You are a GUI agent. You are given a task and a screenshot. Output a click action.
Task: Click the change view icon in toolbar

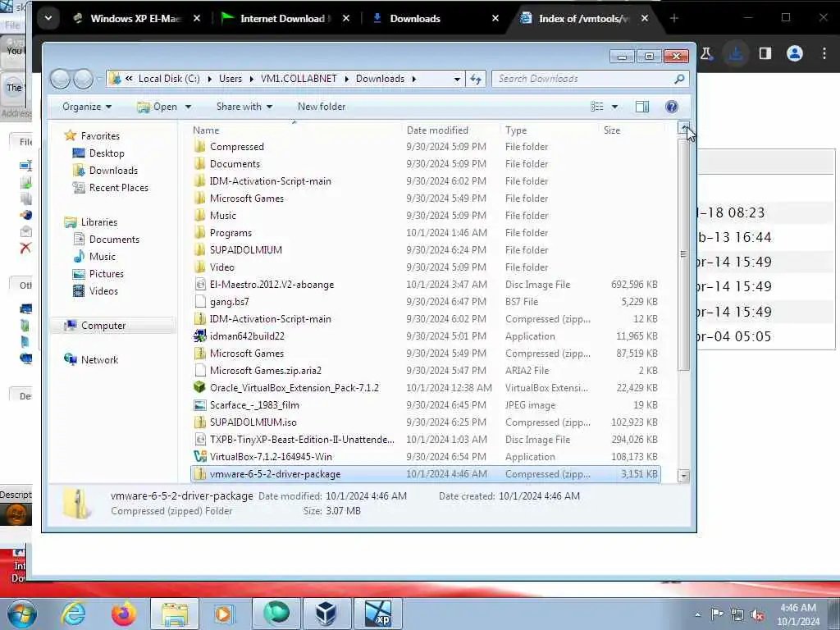pos(597,107)
